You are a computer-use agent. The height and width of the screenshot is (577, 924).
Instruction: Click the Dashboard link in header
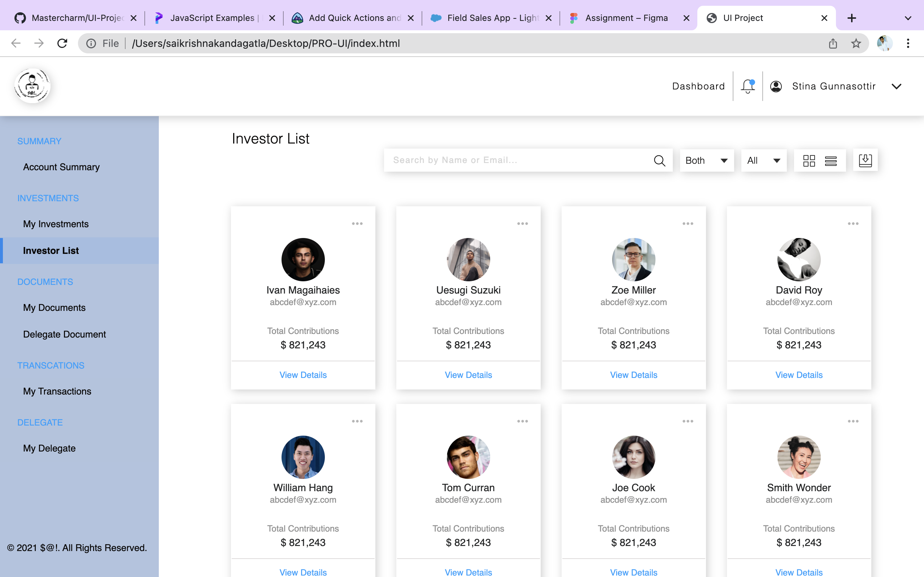pyautogui.click(x=698, y=86)
